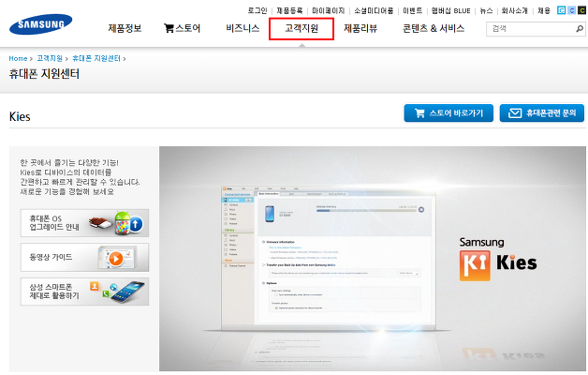This screenshot has height=375, width=588.
Task: Click the black and yellow contrast icon
Action: 582,10
